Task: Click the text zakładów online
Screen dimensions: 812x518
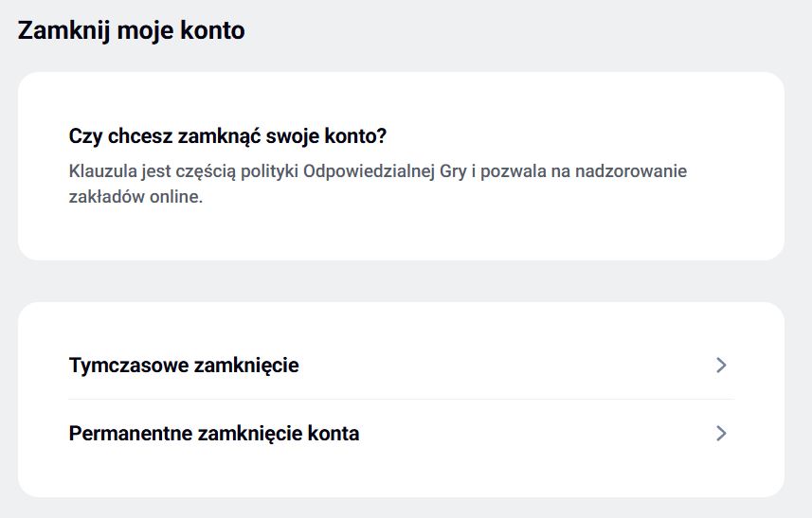Action: tap(135, 199)
